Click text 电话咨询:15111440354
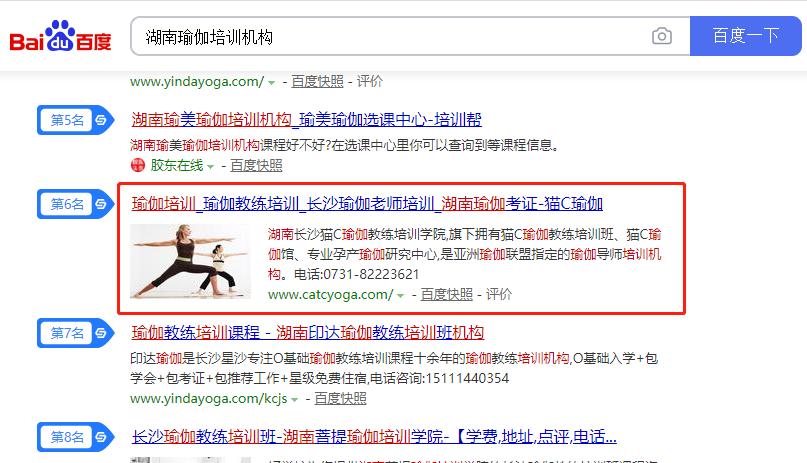807x463 pixels. 439,378
